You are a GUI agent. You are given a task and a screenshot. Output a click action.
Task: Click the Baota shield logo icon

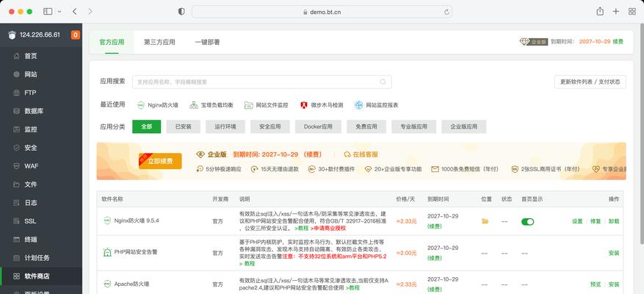point(12,35)
